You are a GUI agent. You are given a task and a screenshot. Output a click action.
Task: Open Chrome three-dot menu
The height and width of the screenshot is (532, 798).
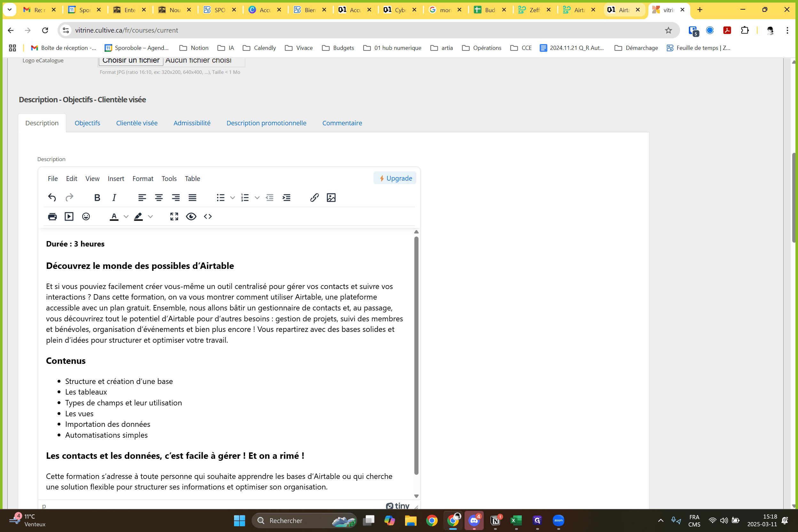pyautogui.click(x=787, y=30)
